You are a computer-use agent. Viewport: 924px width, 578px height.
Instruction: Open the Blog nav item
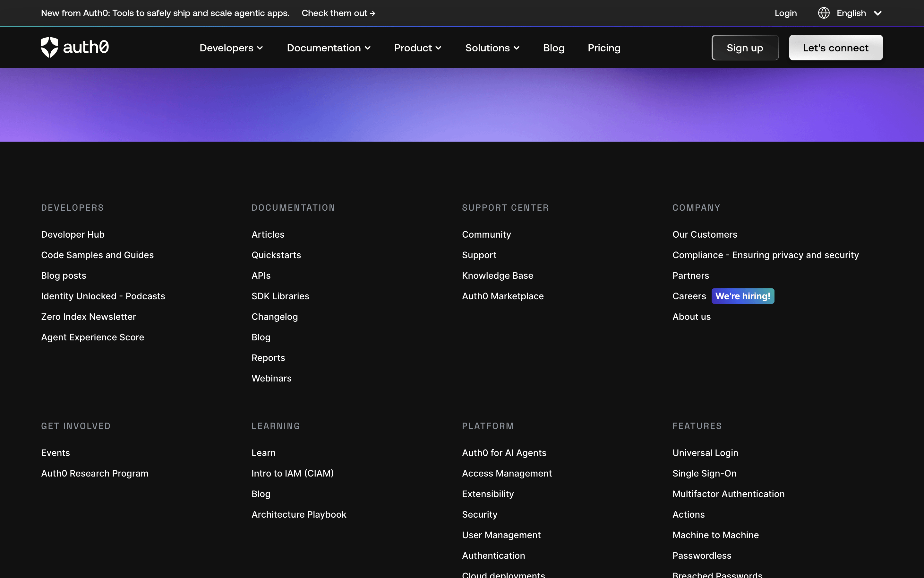pyautogui.click(x=554, y=48)
